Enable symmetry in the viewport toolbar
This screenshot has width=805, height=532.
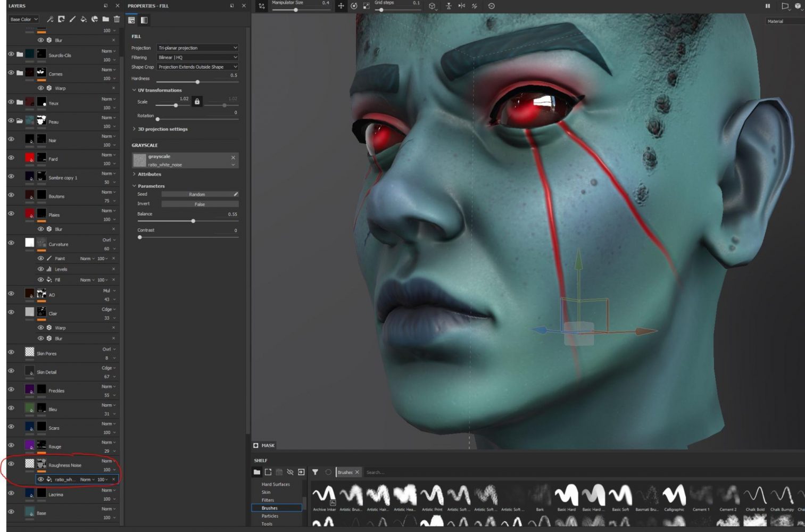pyautogui.click(x=461, y=6)
